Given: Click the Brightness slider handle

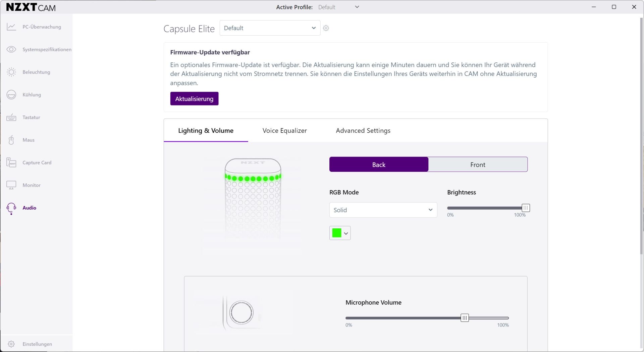Looking at the screenshot, I should pyautogui.click(x=526, y=208).
